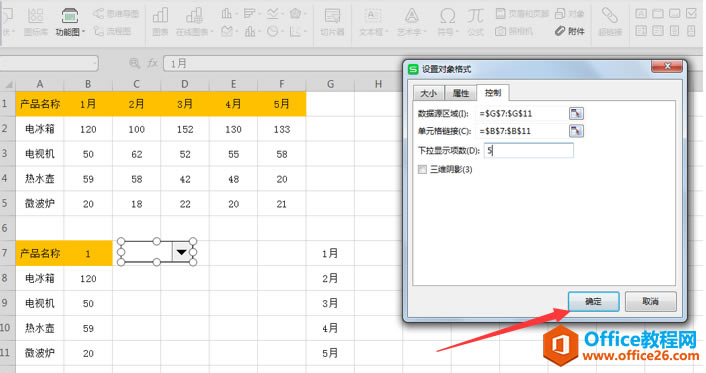
Task: Click 页眉和页脚 header and footer
Action: click(x=522, y=14)
